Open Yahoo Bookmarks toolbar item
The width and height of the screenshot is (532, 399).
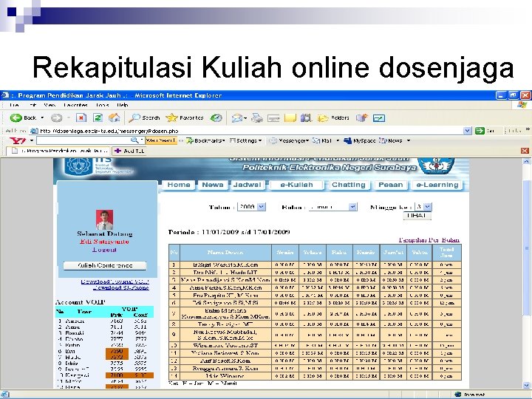click(x=205, y=140)
